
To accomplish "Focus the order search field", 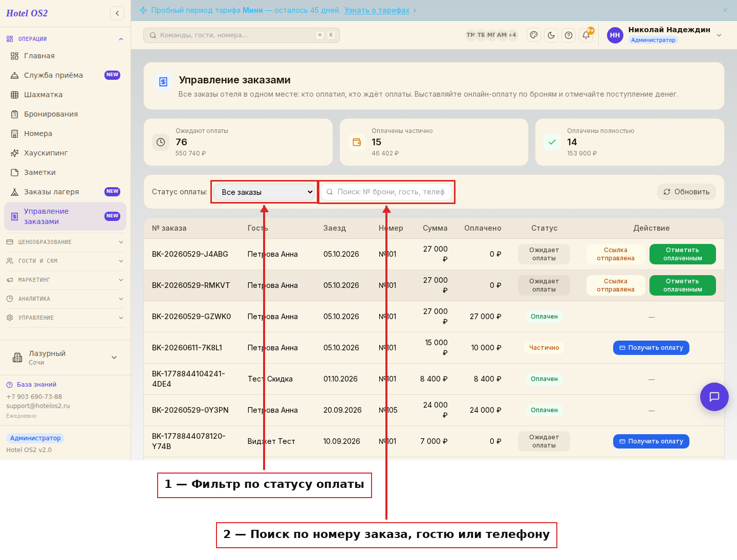I will coord(386,192).
